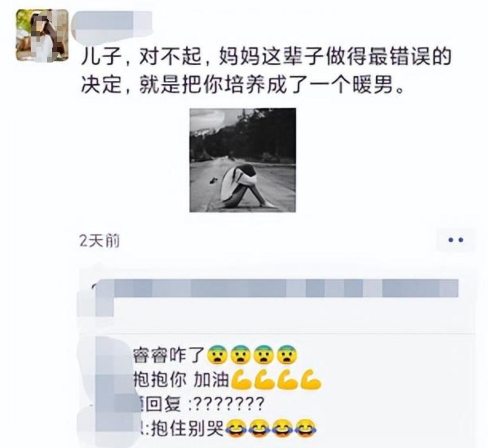Open the black-and-white crouching person photo
The image size is (488, 448).
(243, 160)
